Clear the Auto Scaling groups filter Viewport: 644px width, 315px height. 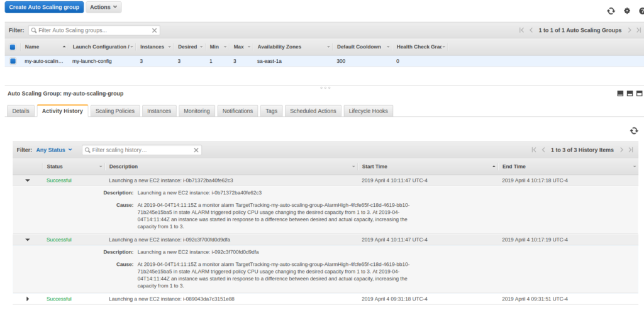[155, 30]
